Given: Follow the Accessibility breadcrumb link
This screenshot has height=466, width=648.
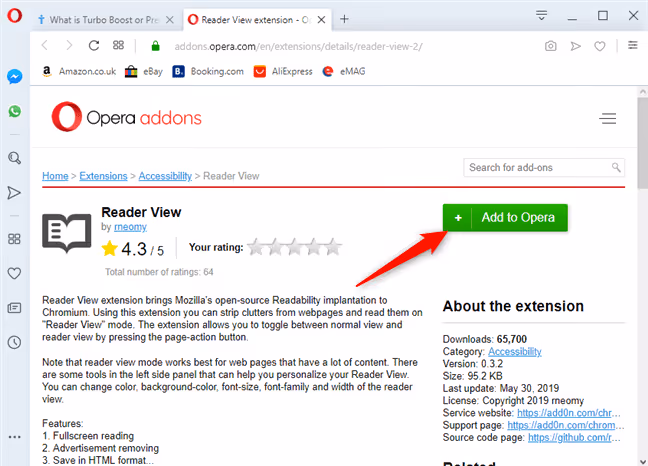Looking at the screenshot, I should 165,176.
